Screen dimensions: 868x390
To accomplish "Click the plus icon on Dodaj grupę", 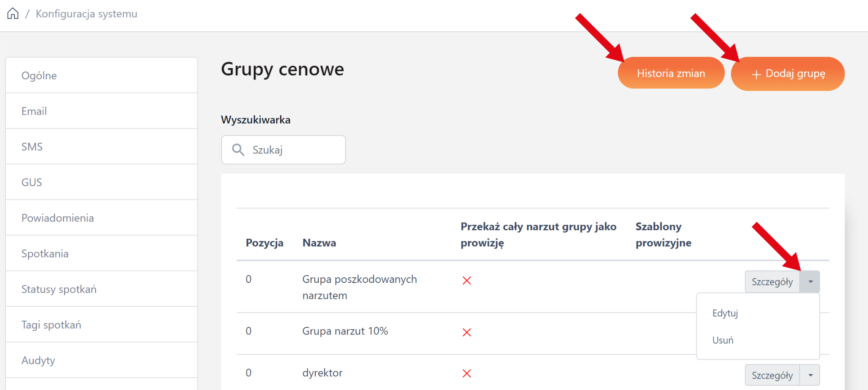I will (x=756, y=75).
